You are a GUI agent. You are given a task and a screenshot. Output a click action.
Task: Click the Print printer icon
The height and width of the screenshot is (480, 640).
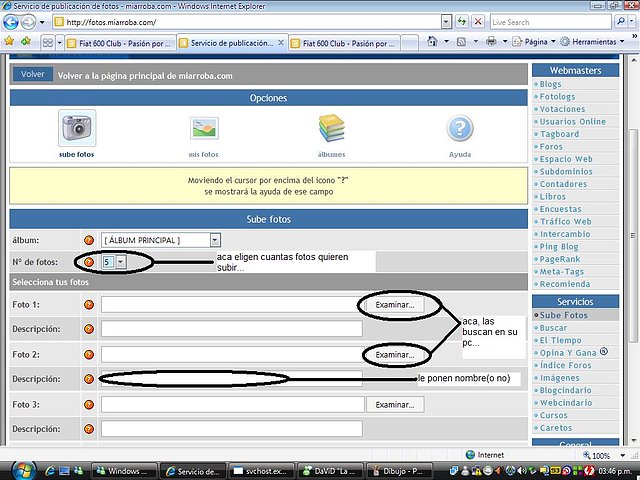coord(491,41)
